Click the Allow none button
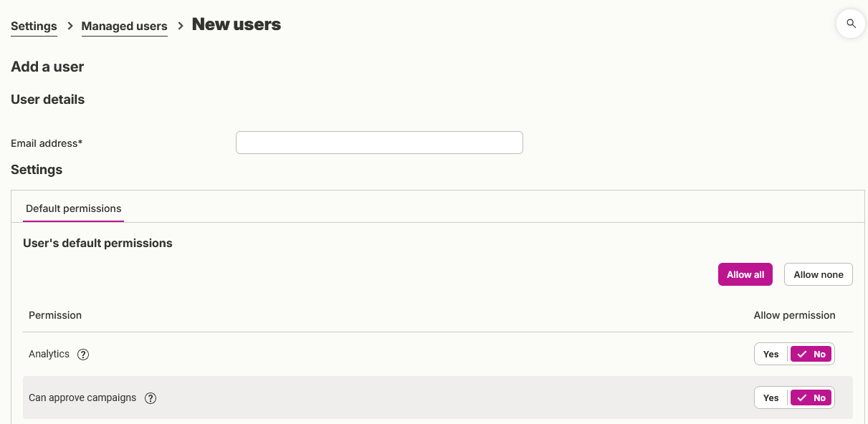 pos(819,274)
